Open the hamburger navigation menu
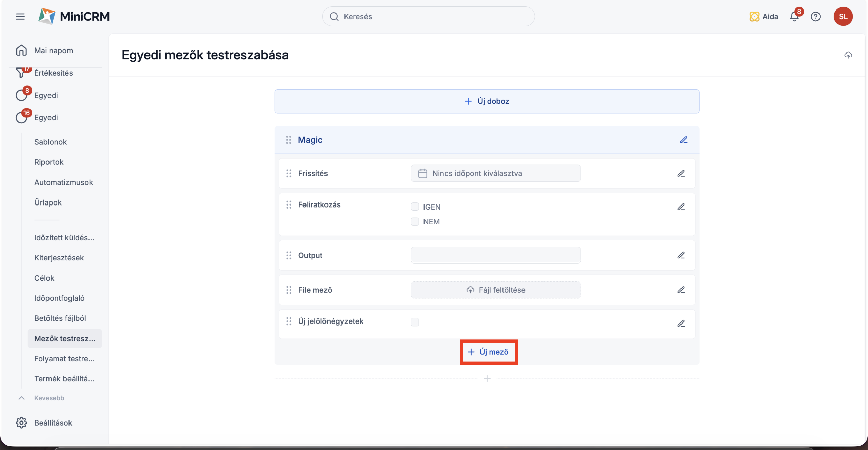 20,16
